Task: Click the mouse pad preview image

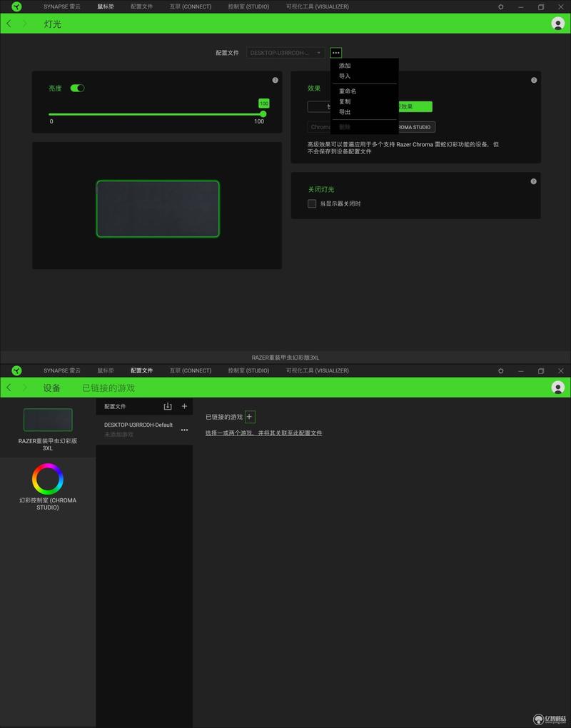Action: 158,208
